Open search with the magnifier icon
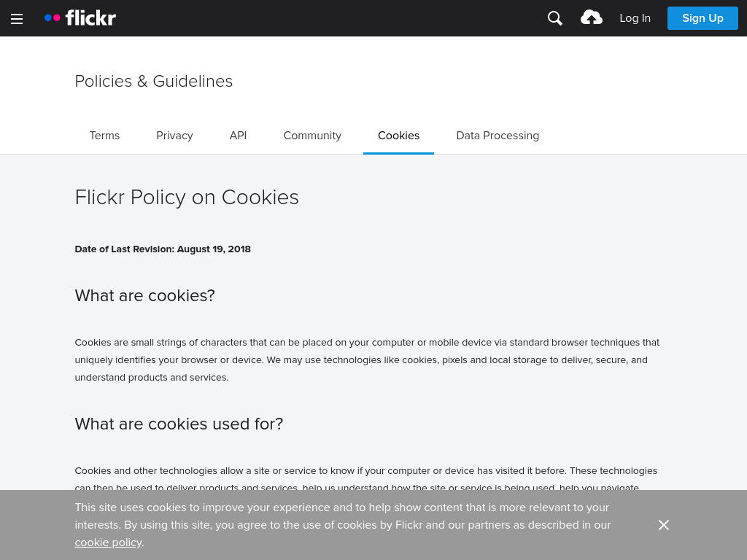 [x=555, y=18]
